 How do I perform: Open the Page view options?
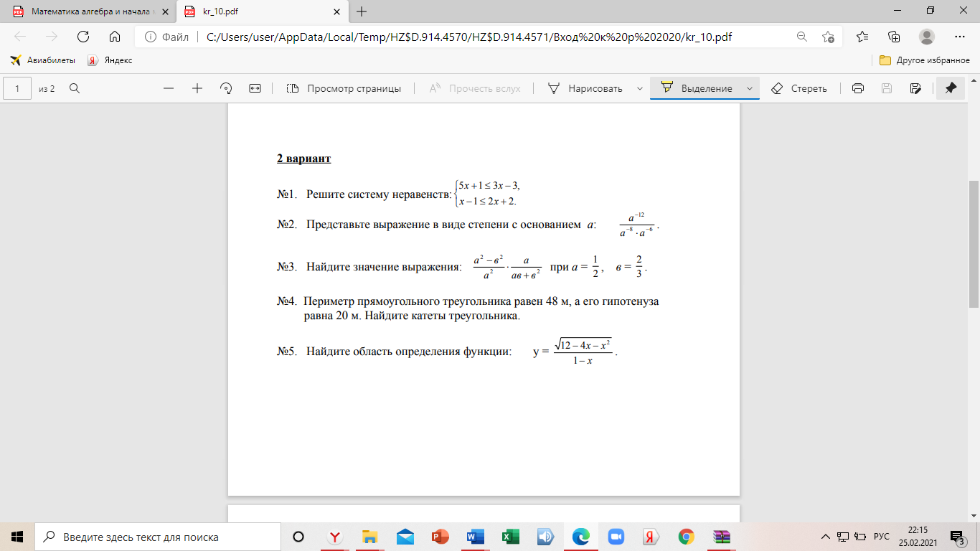(344, 88)
